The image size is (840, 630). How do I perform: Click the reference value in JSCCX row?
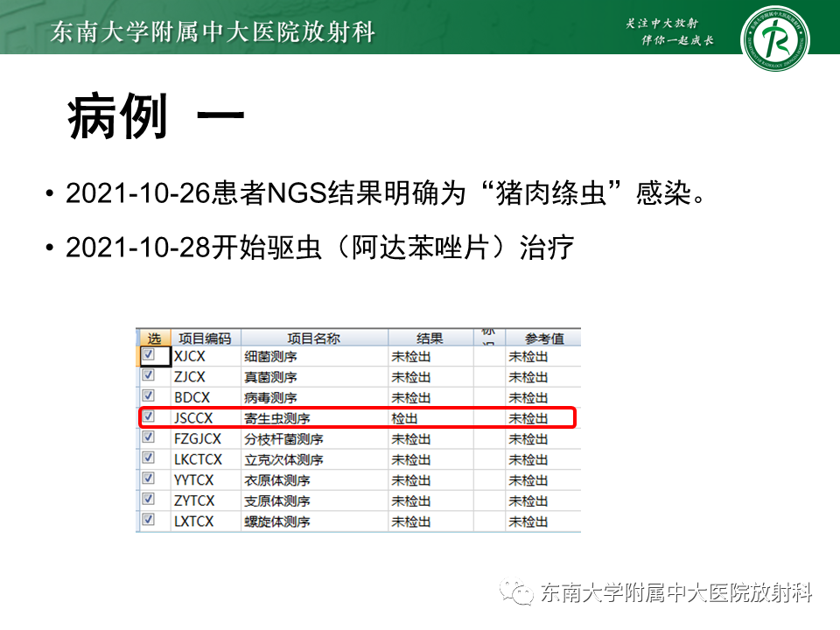click(528, 418)
